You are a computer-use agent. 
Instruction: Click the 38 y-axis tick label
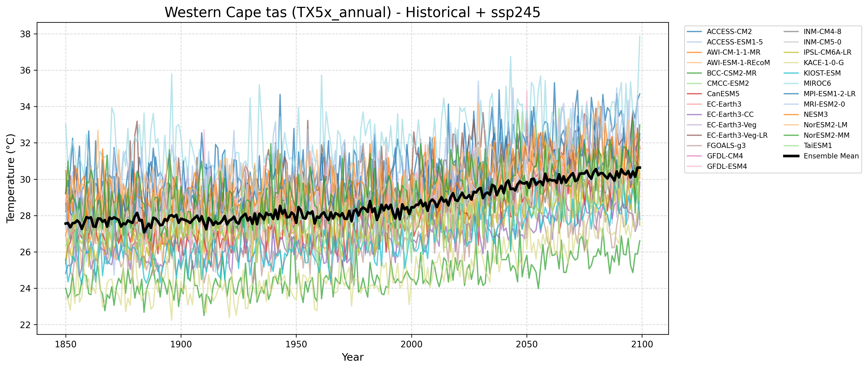click(x=25, y=34)
